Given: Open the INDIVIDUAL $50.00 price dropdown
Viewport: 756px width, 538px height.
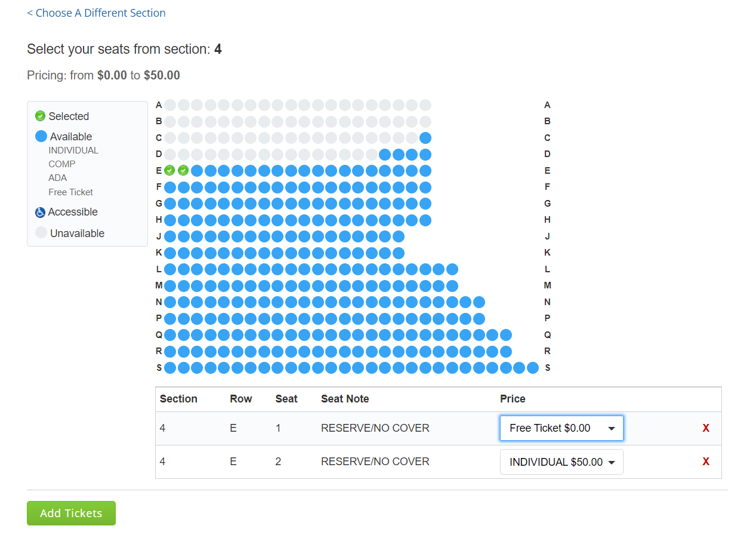Looking at the screenshot, I should coord(561,462).
